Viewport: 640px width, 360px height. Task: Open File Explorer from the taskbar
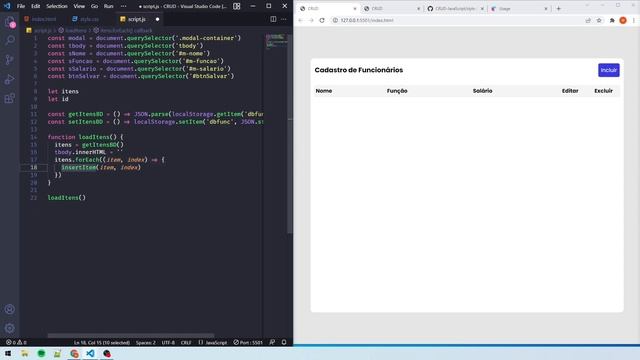[x=25, y=353]
